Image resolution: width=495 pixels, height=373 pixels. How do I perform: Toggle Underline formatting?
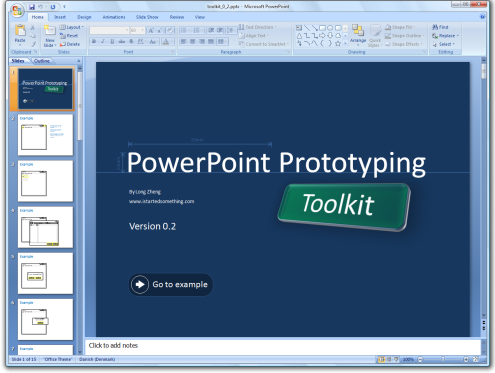point(112,41)
